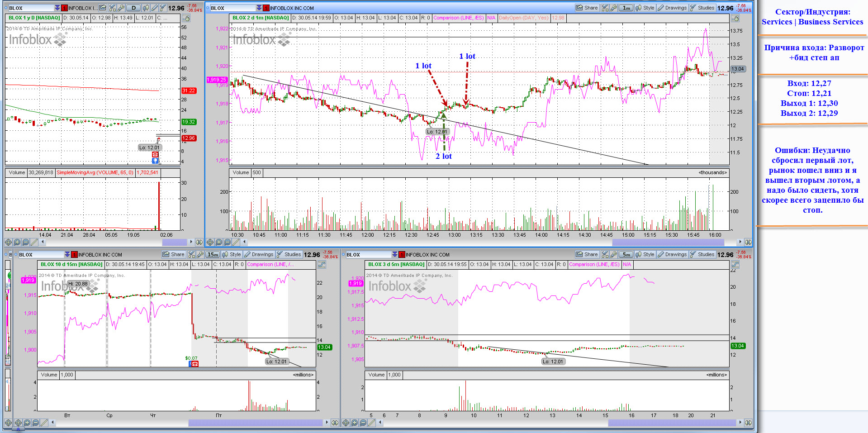This screenshot has width=868, height=433.
Task: Click wrench settings icon in 15m chart
Action: coord(200,254)
